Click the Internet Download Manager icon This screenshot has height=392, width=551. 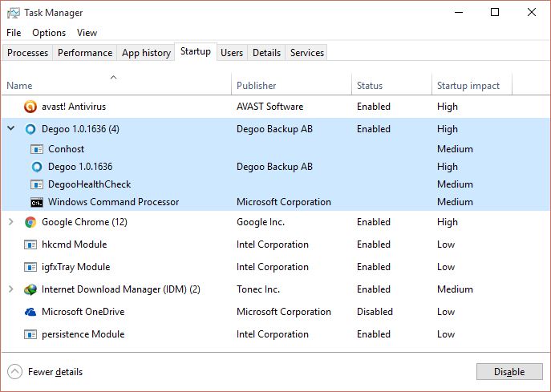pos(30,289)
